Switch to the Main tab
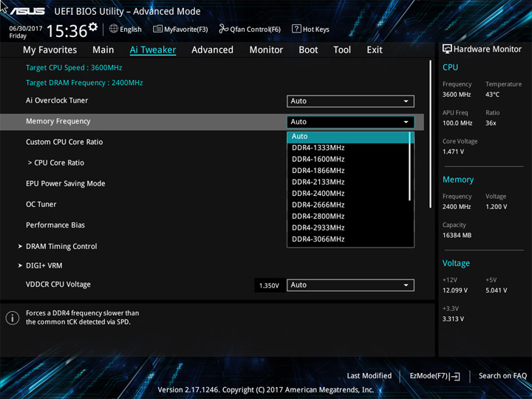The height and width of the screenshot is (399, 532). 103,50
